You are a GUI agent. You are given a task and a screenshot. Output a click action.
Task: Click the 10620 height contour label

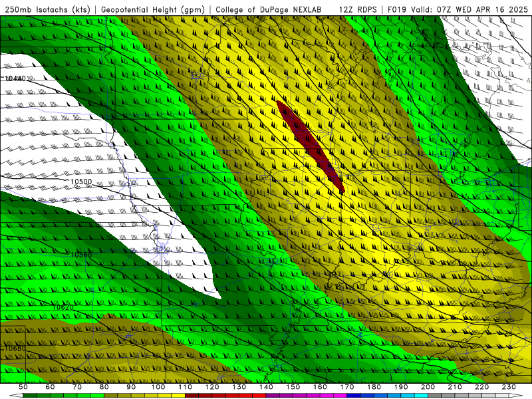tap(63, 307)
